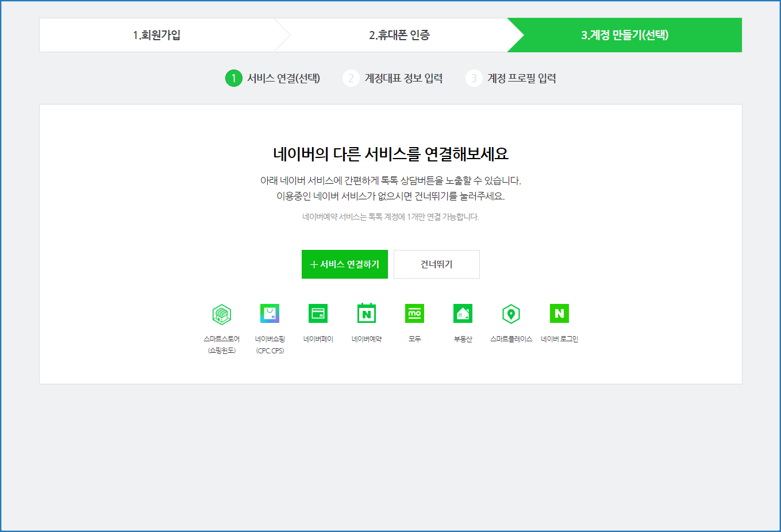Viewport: 781px width, 532px height.
Task: Click the '(CPC.CPS)' caption under 네이버쇼핑
Action: [270, 350]
